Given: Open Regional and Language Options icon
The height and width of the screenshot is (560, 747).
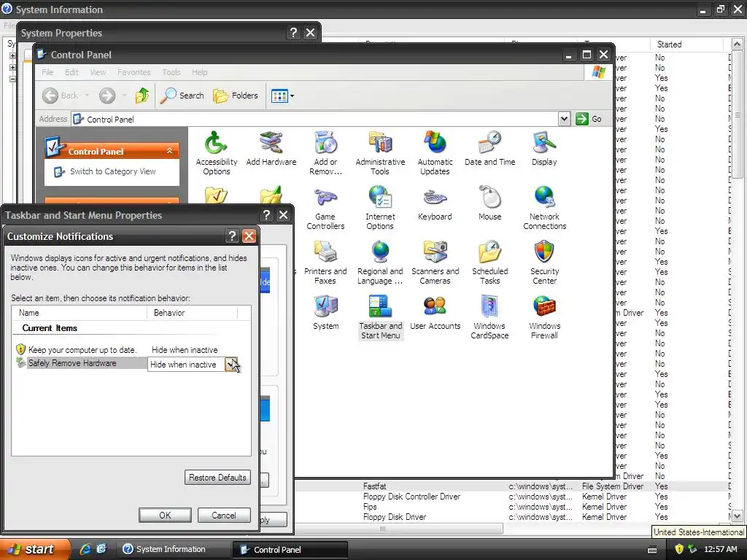Looking at the screenshot, I should 380,262.
